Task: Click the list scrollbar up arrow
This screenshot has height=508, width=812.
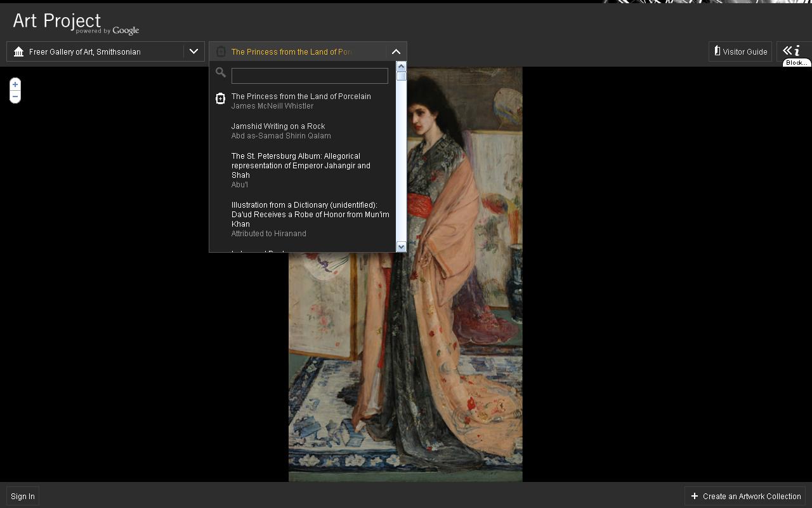Action: [401, 67]
